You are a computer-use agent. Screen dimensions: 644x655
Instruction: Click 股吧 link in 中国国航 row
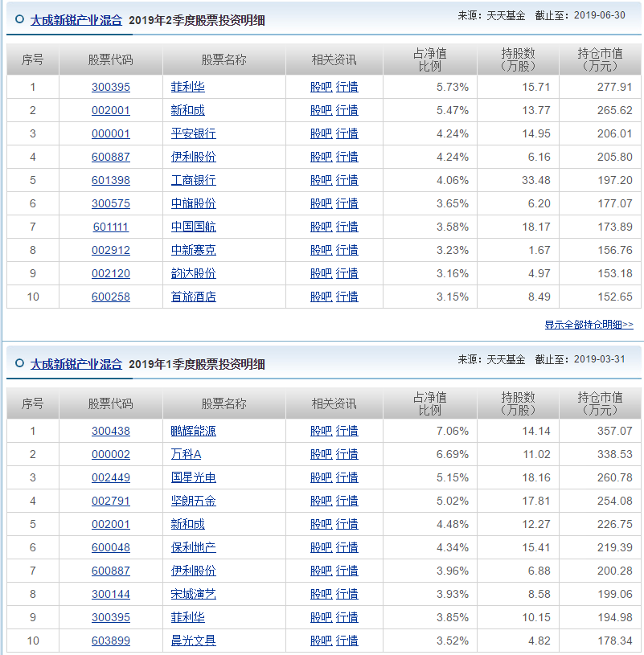pyautogui.click(x=322, y=227)
